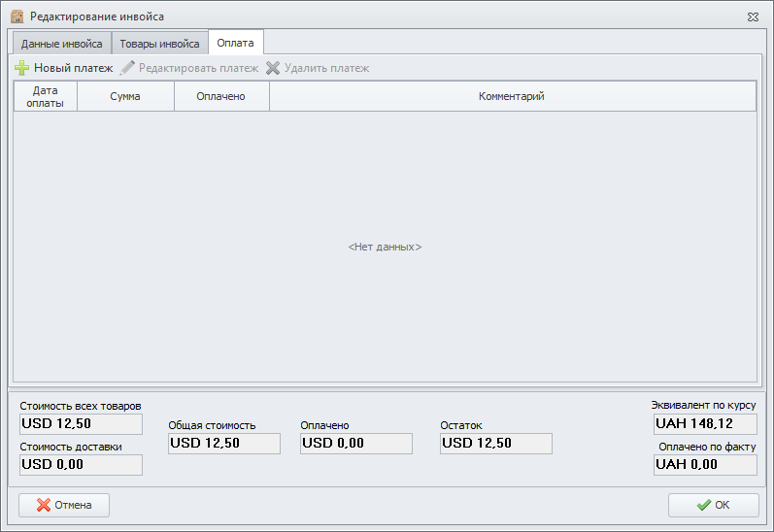This screenshot has height=532, width=774.
Task: Open the Товары инвойса tab
Action: coord(159,44)
